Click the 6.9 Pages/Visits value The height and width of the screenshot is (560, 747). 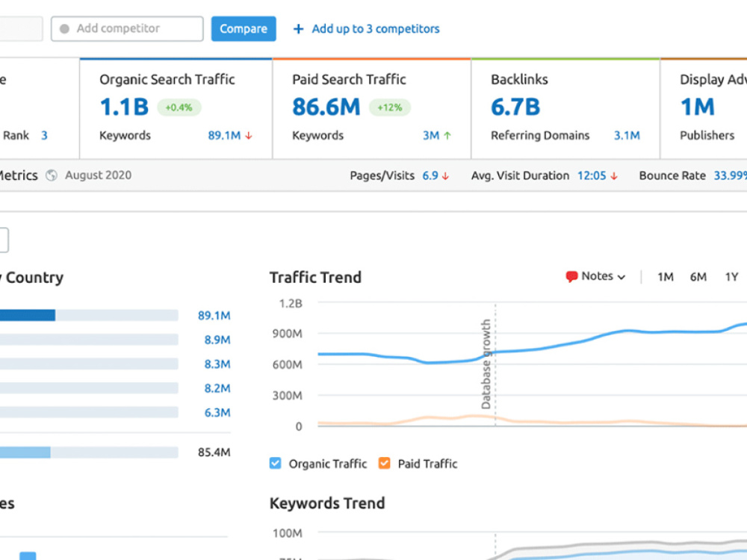tap(430, 175)
